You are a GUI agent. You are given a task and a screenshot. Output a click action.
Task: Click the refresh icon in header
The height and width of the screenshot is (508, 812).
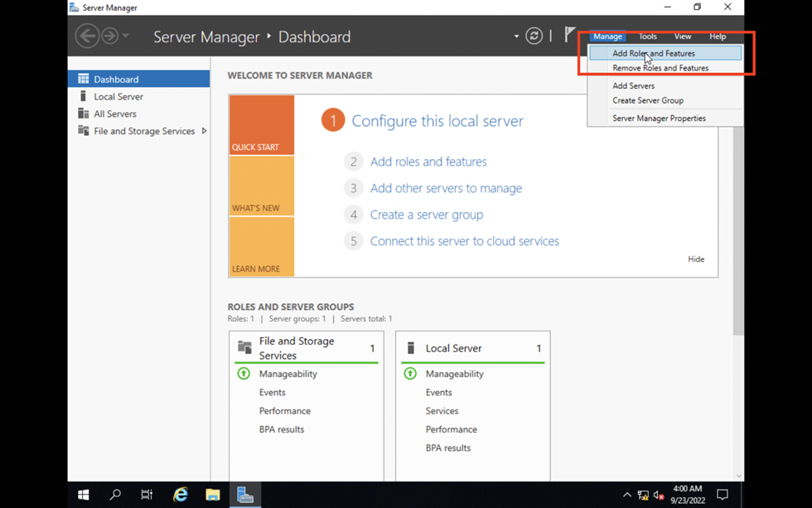coord(534,36)
